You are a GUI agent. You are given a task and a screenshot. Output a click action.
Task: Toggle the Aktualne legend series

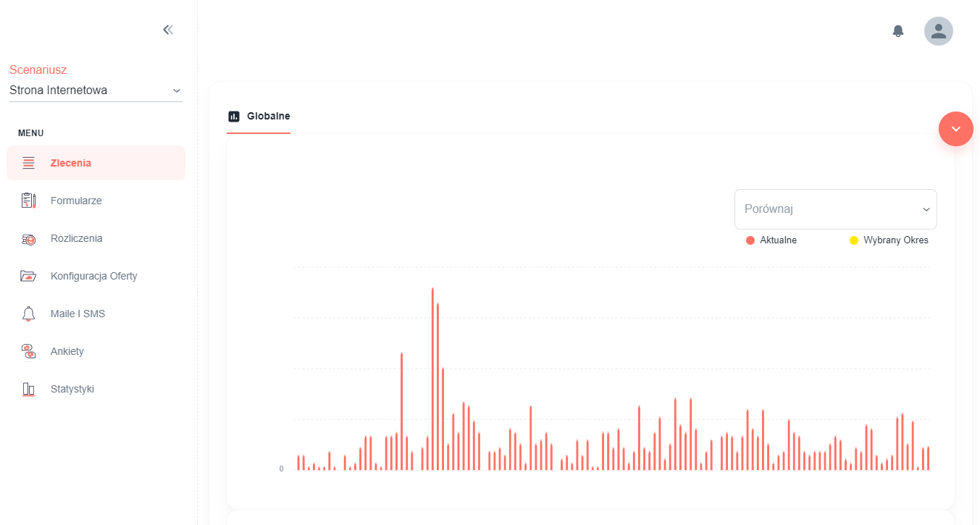(x=771, y=240)
